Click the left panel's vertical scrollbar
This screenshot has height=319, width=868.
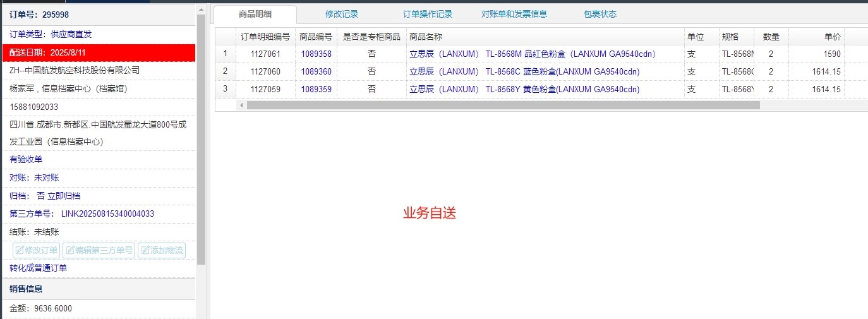pos(202,139)
